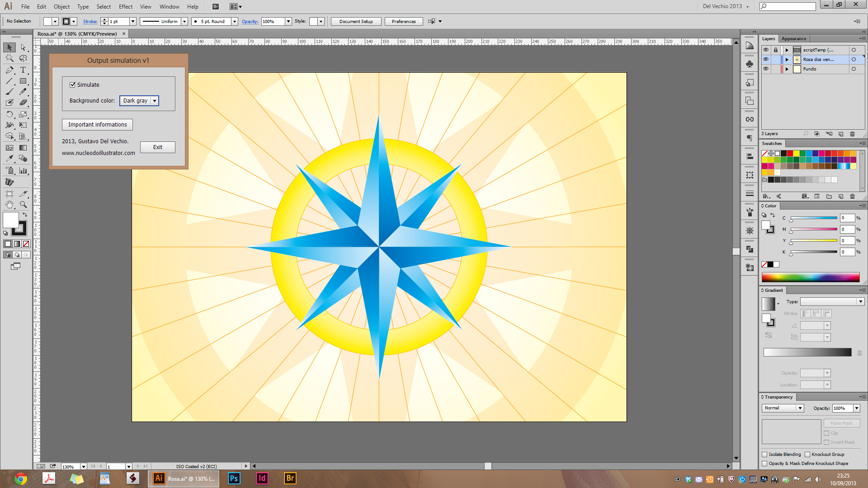
Task: Open the Effect menu
Action: pyautogui.click(x=125, y=6)
